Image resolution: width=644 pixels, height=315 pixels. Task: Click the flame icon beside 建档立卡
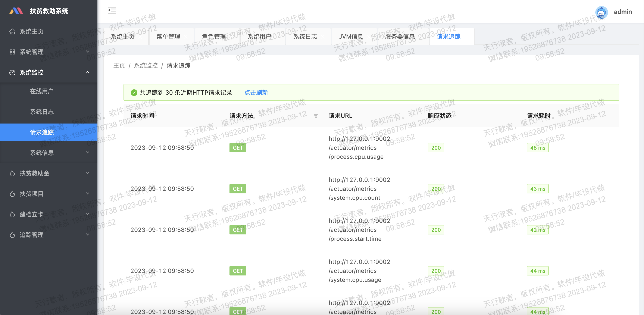coord(12,214)
